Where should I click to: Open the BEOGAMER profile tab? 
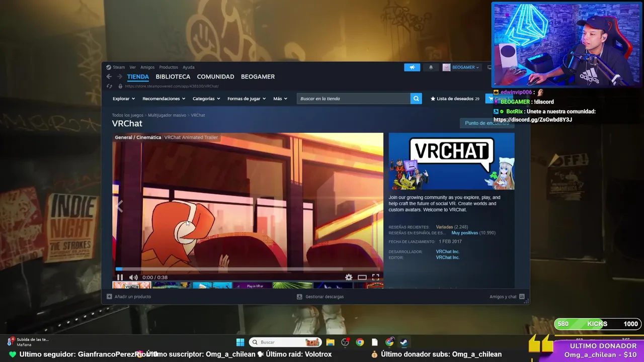tap(258, 76)
